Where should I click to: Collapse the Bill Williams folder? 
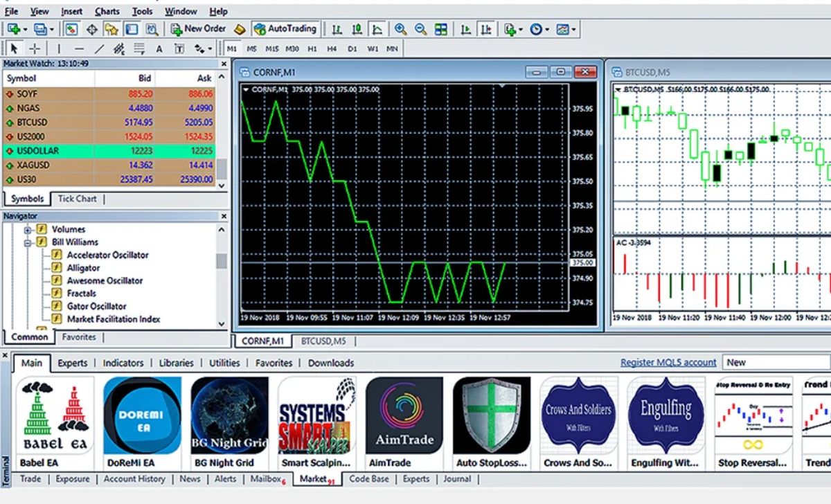point(28,242)
